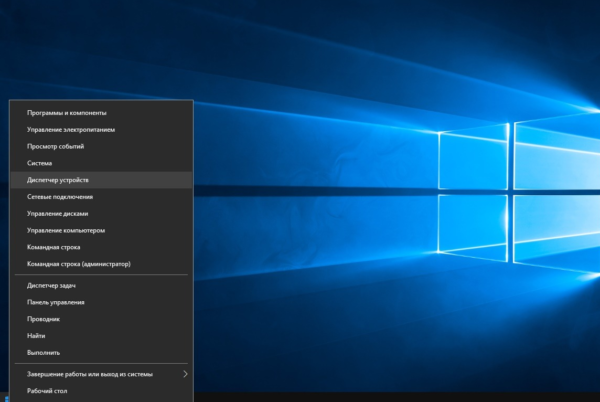
Task: Select Управление электропитанием
Action: [101, 130]
